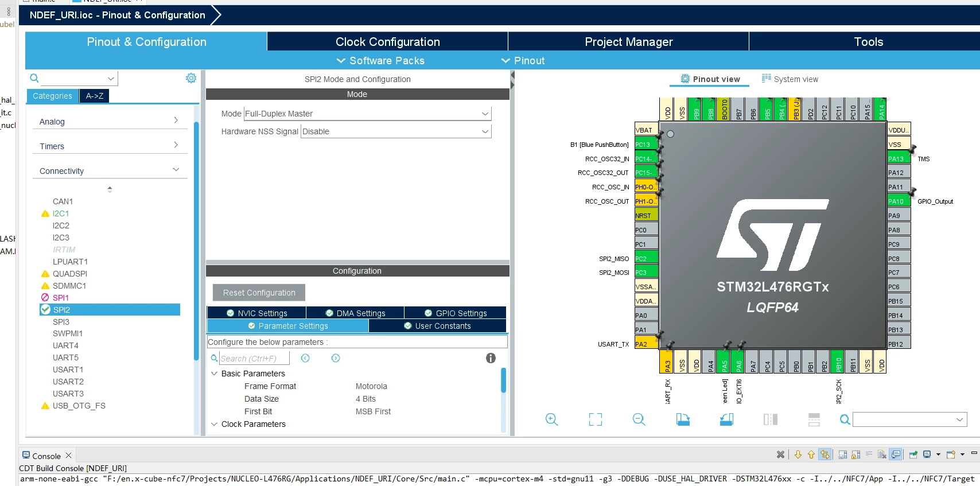Click the categories list scrollbar
980x486 pixels.
click(x=196, y=241)
